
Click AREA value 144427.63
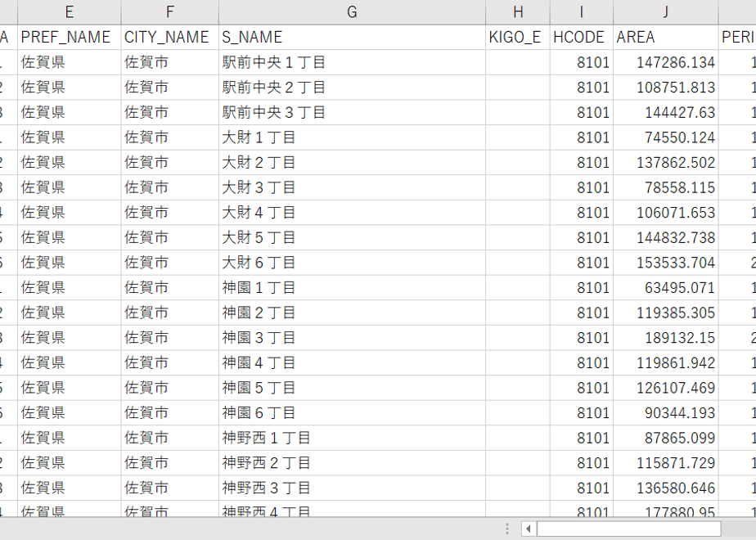tap(666, 112)
